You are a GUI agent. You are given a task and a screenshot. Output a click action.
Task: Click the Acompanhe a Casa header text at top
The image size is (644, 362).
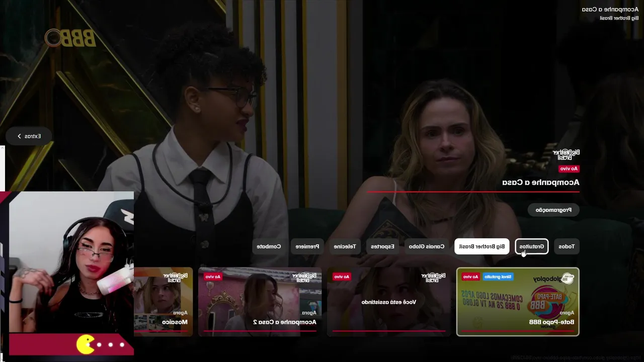pos(610,10)
